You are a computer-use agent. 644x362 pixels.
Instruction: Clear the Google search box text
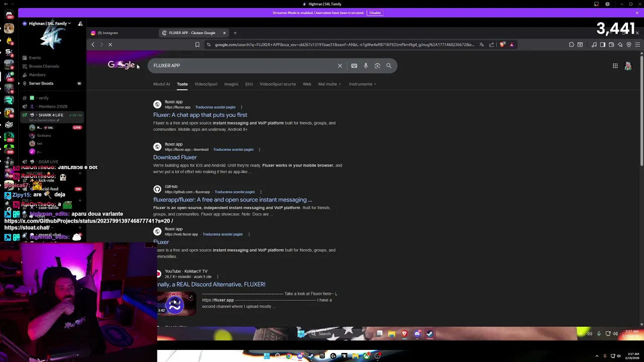(x=340, y=65)
